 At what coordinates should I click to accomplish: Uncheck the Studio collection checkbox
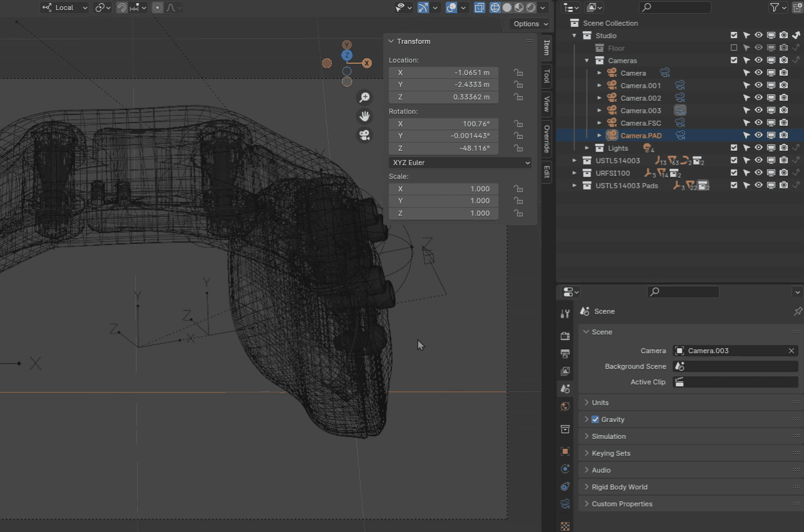tap(734, 36)
